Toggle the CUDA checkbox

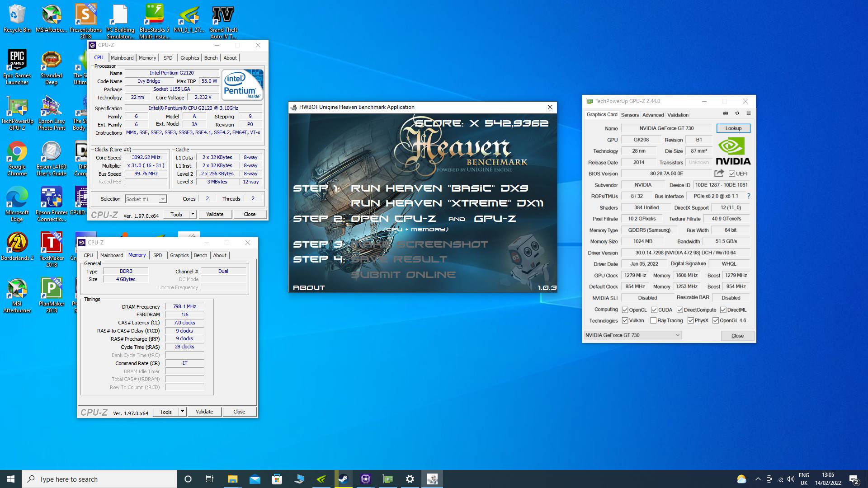tap(654, 310)
